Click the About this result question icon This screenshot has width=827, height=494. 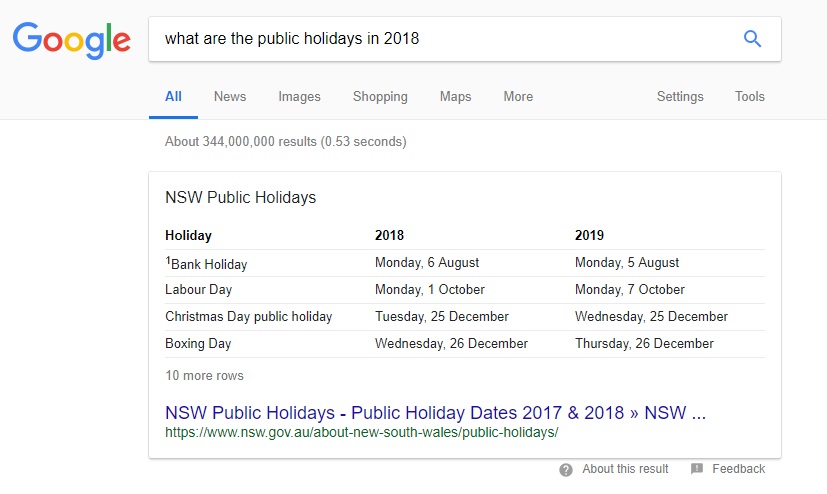click(x=566, y=470)
